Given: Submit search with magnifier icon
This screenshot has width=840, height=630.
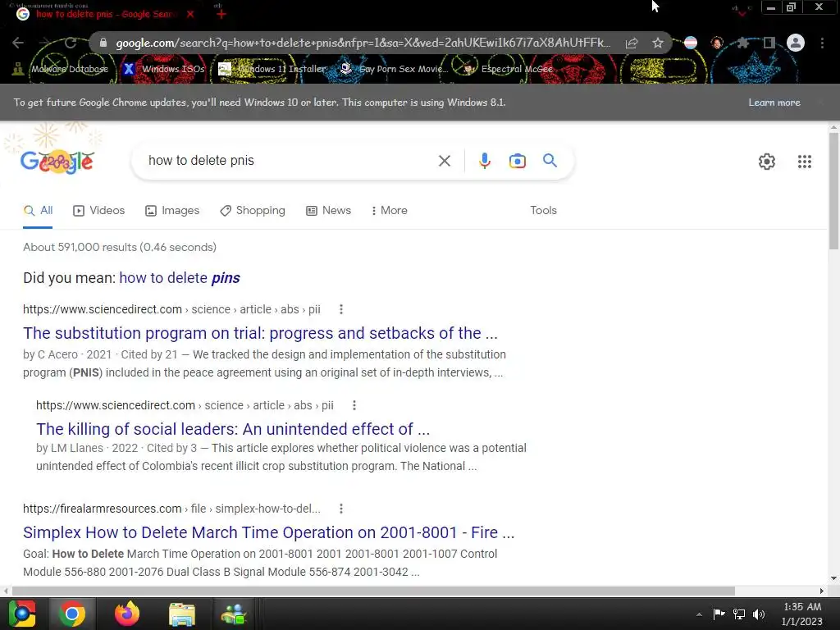Looking at the screenshot, I should (x=550, y=160).
